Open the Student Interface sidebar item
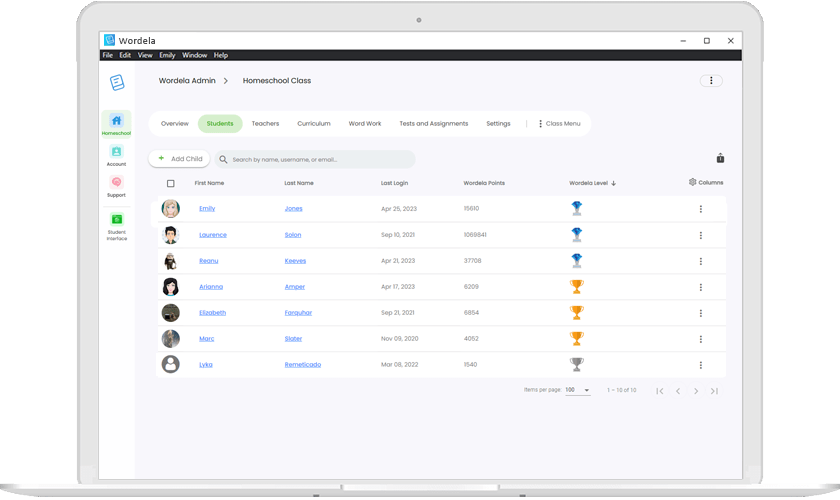840x500 pixels. 117,226
